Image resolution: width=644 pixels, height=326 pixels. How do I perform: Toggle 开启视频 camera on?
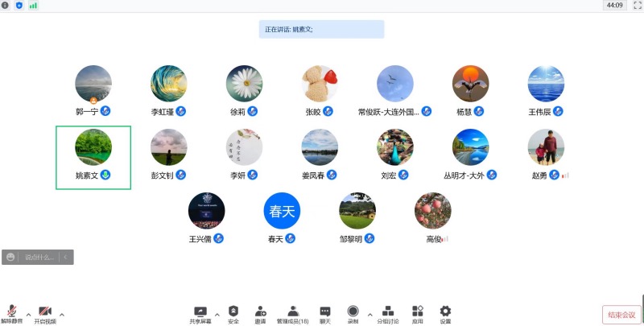pyautogui.click(x=45, y=312)
